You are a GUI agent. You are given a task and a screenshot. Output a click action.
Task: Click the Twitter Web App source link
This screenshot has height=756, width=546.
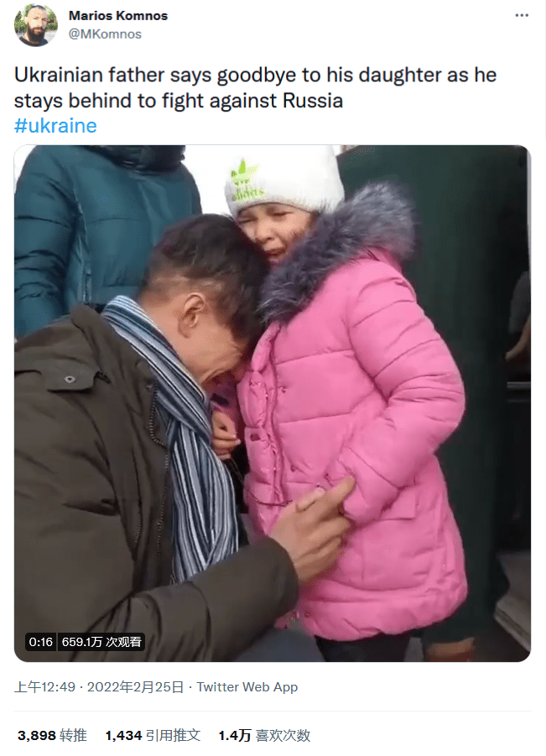247,686
